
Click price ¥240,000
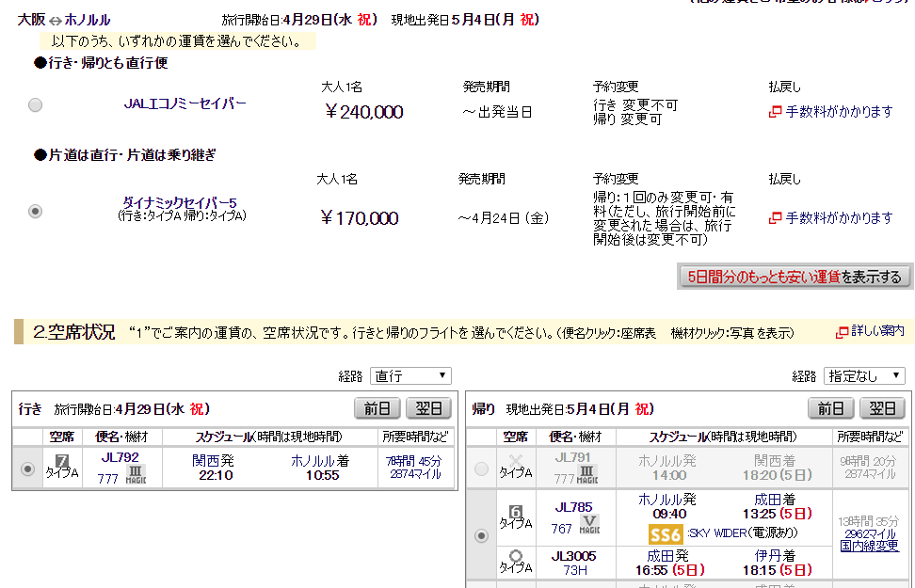pos(363,112)
